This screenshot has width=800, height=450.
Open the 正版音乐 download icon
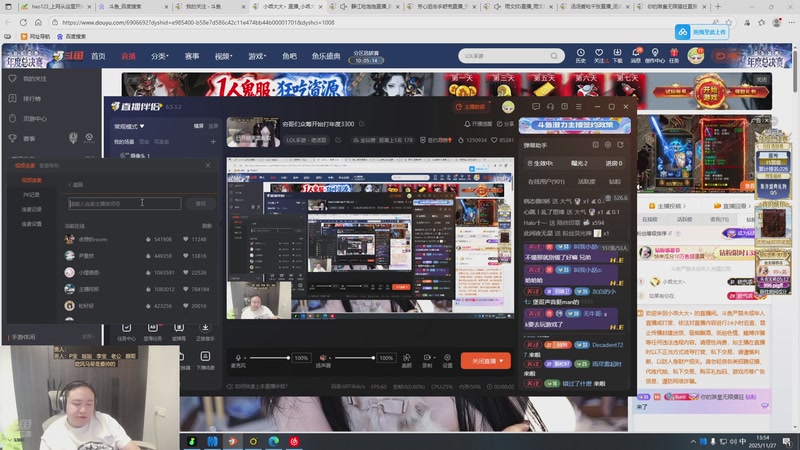coord(205,328)
